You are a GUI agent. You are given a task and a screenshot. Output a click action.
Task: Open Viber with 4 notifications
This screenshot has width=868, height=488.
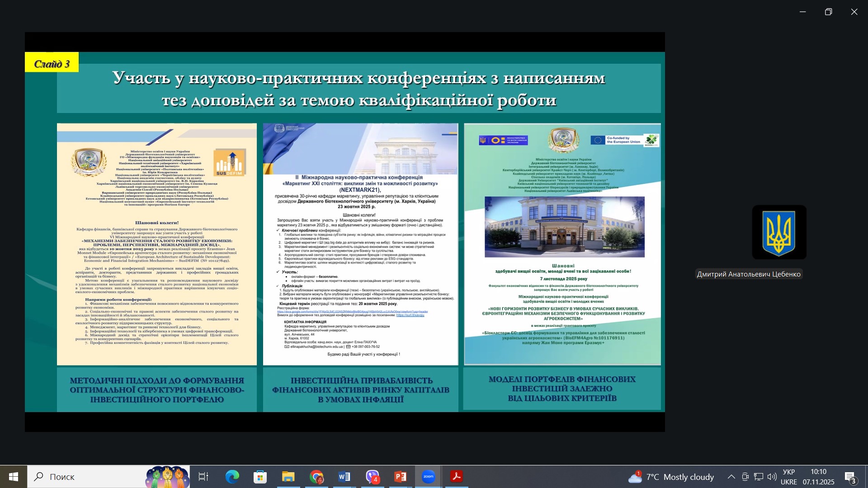pos(373,477)
